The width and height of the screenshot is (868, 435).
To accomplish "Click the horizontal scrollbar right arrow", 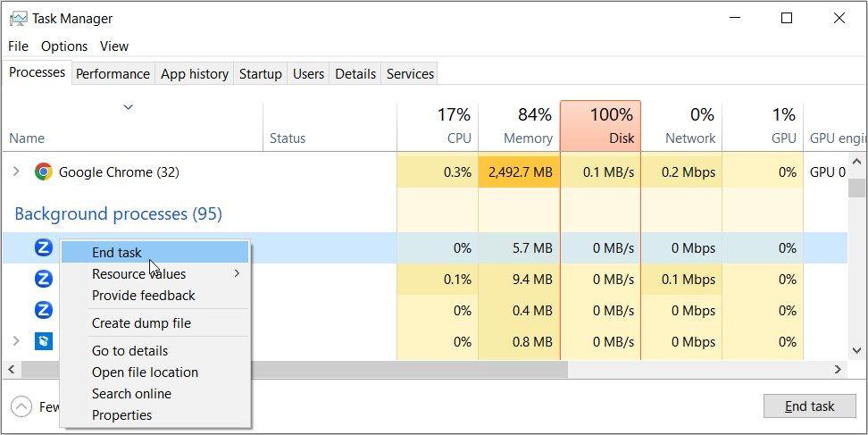I will [839, 369].
